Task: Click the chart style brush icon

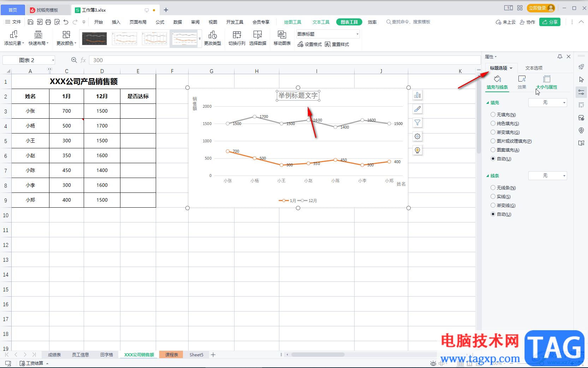Action: [417, 109]
